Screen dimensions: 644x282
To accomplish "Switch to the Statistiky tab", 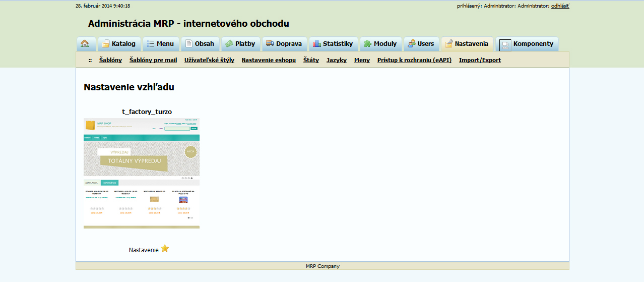I will pyautogui.click(x=334, y=44).
